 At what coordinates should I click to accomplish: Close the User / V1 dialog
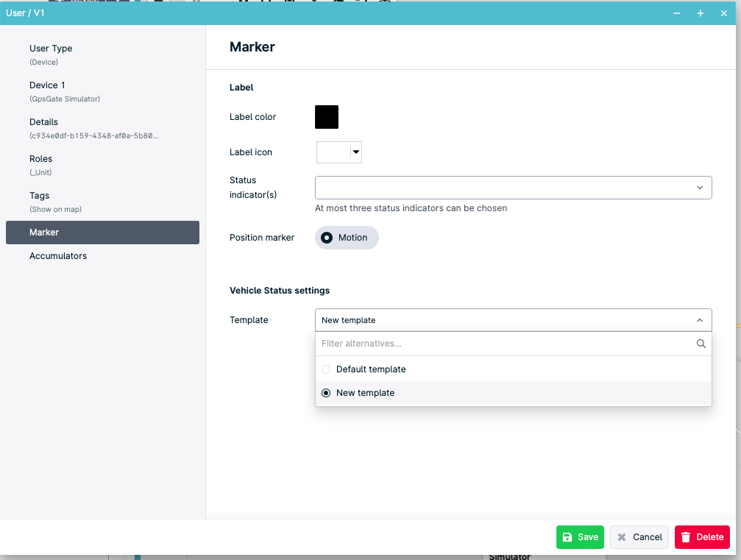pos(723,13)
